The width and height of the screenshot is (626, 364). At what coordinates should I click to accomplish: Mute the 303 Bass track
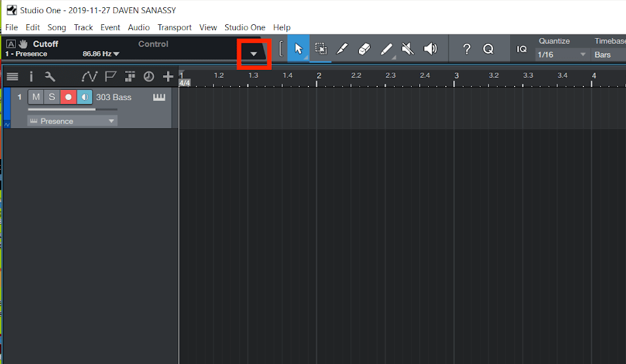point(36,97)
